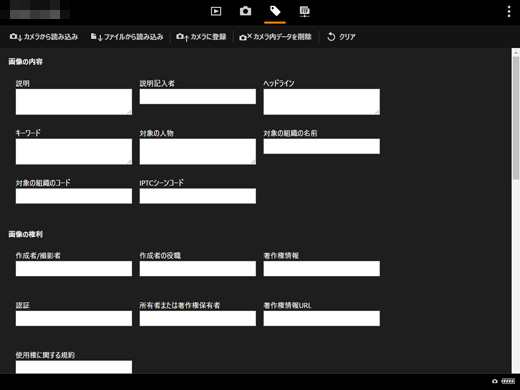
Task: Focus the IPTCシーンコード input field
Action: [198, 196]
